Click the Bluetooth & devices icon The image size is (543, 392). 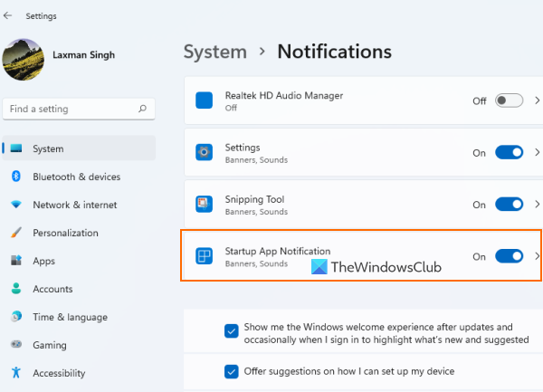click(16, 177)
